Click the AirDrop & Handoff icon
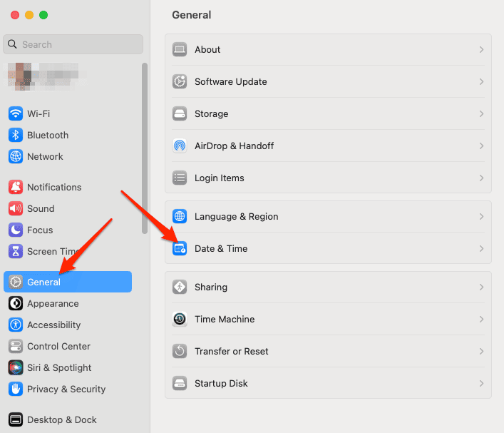The image size is (504, 433). pos(180,146)
